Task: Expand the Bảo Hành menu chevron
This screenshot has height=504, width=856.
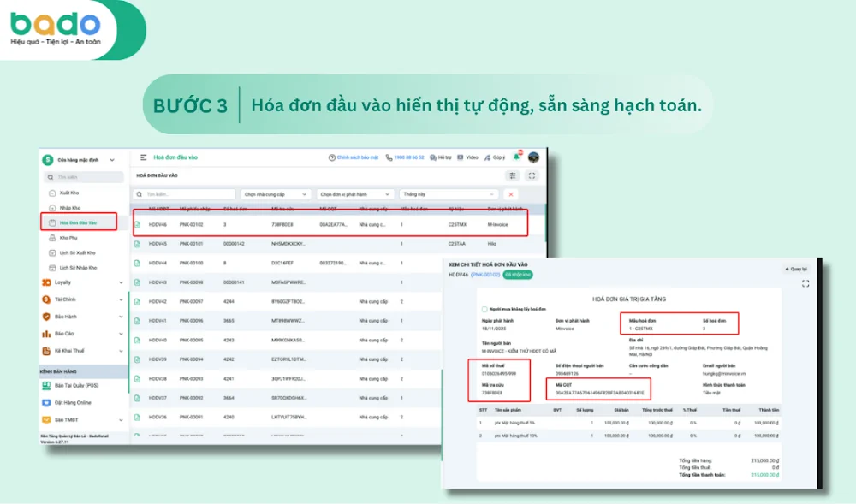Action: [x=121, y=317]
